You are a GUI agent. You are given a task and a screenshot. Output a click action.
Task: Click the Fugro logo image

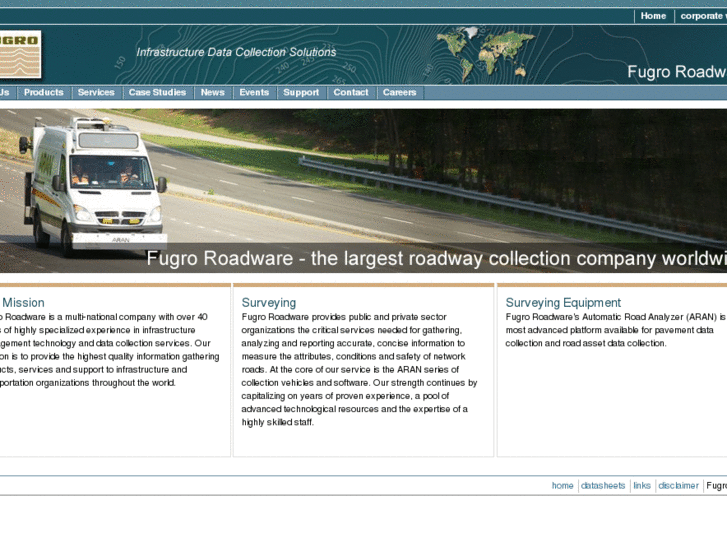(x=20, y=54)
